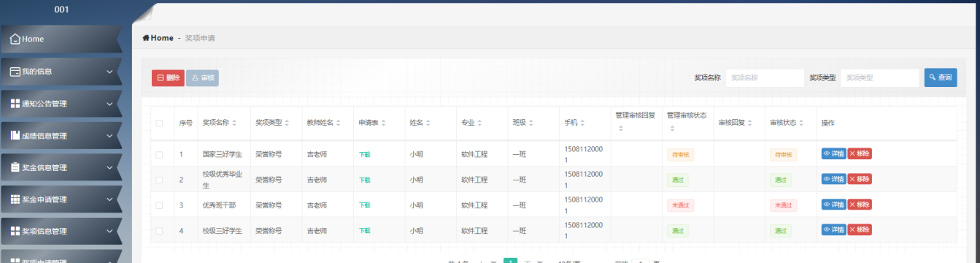This screenshot has height=263, width=980.
Task: Click 移除 for 国家三好学生 row
Action: (x=860, y=153)
